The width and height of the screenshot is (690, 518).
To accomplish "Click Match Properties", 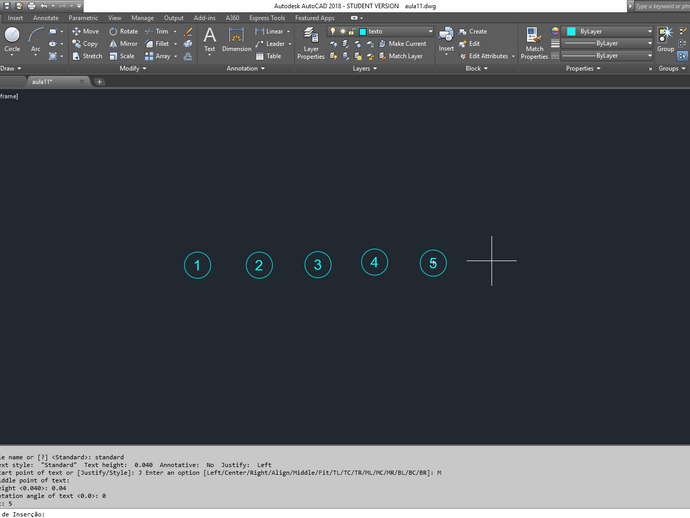I will pyautogui.click(x=534, y=43).
